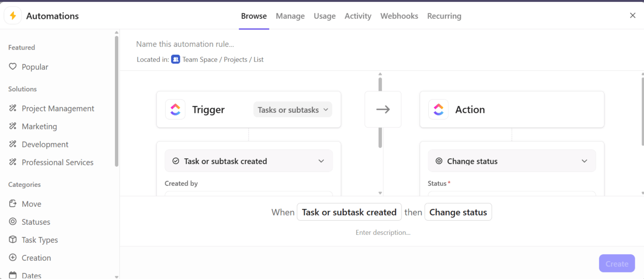Click the Statuses category icon
This screenshot has width=644, height=279.
click(12, 221)
